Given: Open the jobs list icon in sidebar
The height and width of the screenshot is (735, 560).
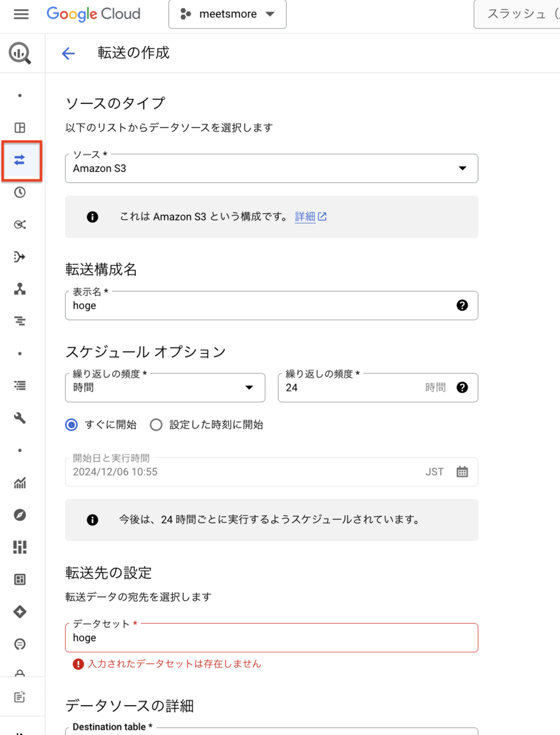Looking at the screenshot, I should (20, 386).
